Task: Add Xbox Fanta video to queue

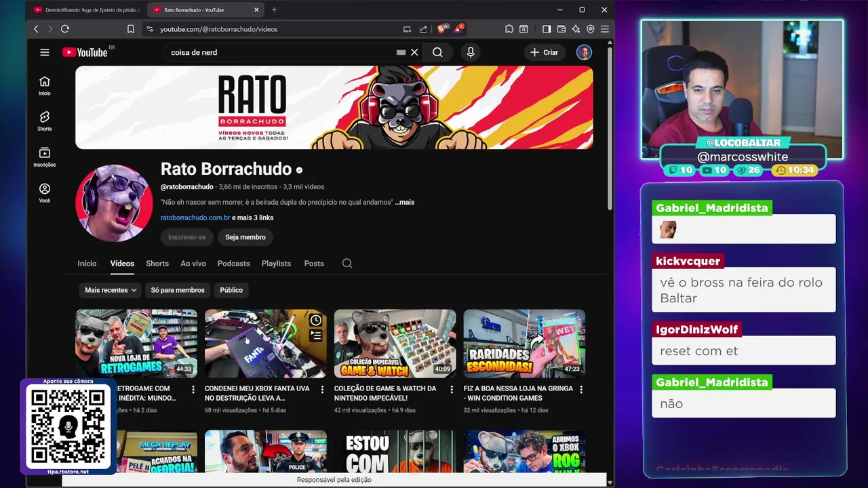Action: point(316,335)
